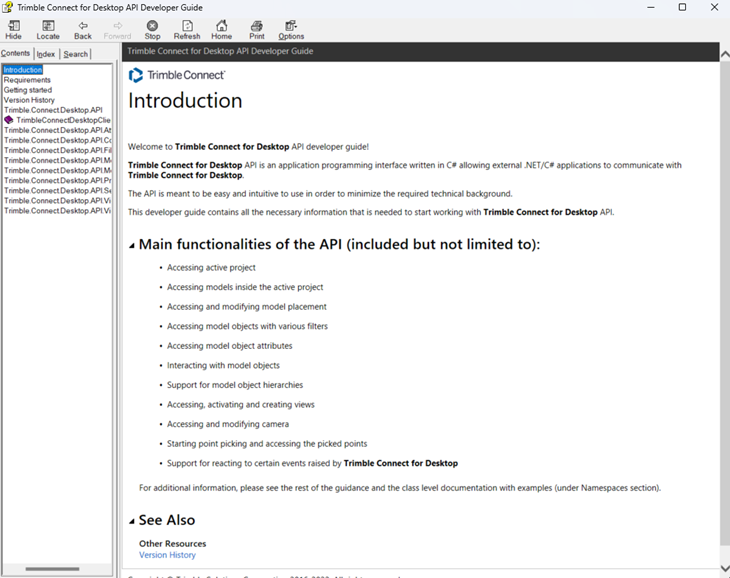Click the Locate toolbar icon
730x578 pixels.
pyautogui.click(x=48, y=29)
